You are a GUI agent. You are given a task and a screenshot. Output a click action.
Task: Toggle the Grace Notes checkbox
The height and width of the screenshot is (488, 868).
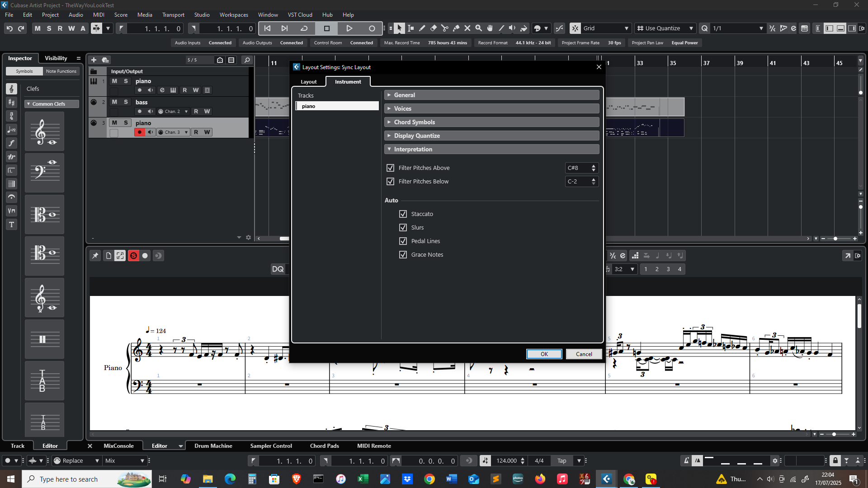click(403, 254)
